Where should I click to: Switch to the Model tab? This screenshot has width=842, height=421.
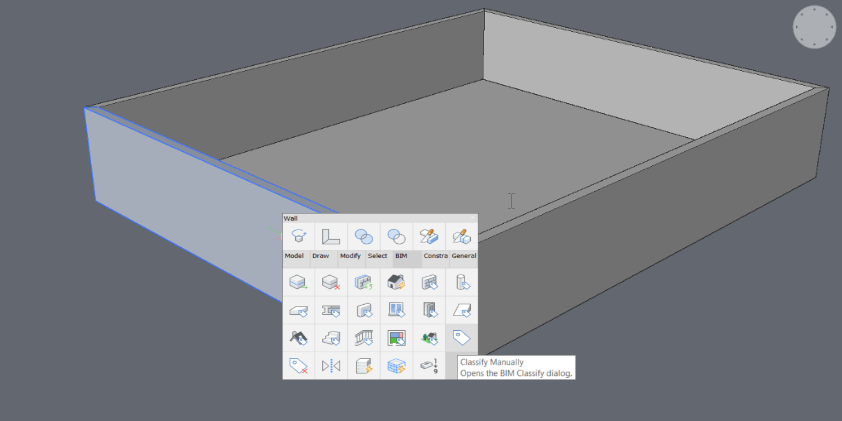[294, 256]
